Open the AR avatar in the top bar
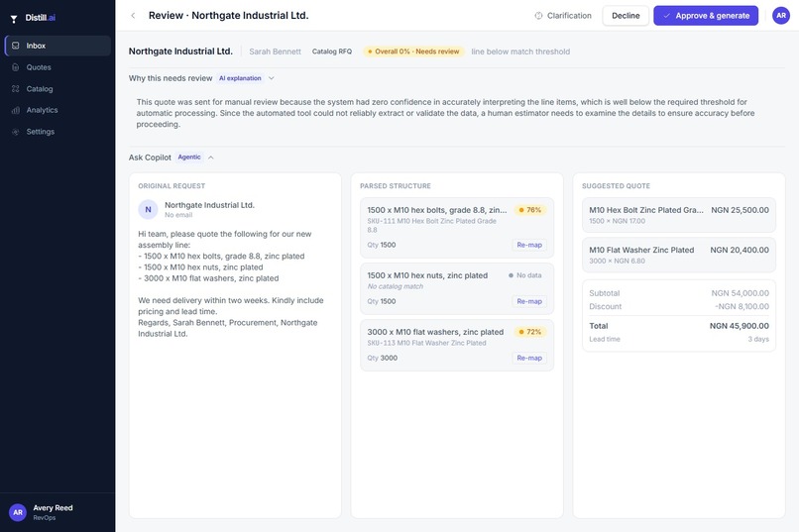The width and height of the screenshot is (799, 532). tap(780, 15)
